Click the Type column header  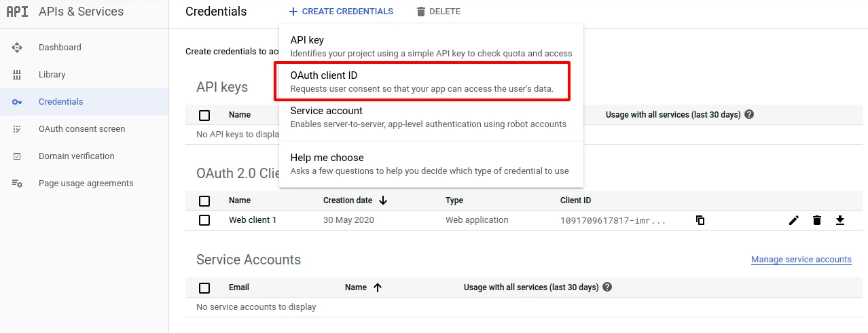[x=454, y=200]
